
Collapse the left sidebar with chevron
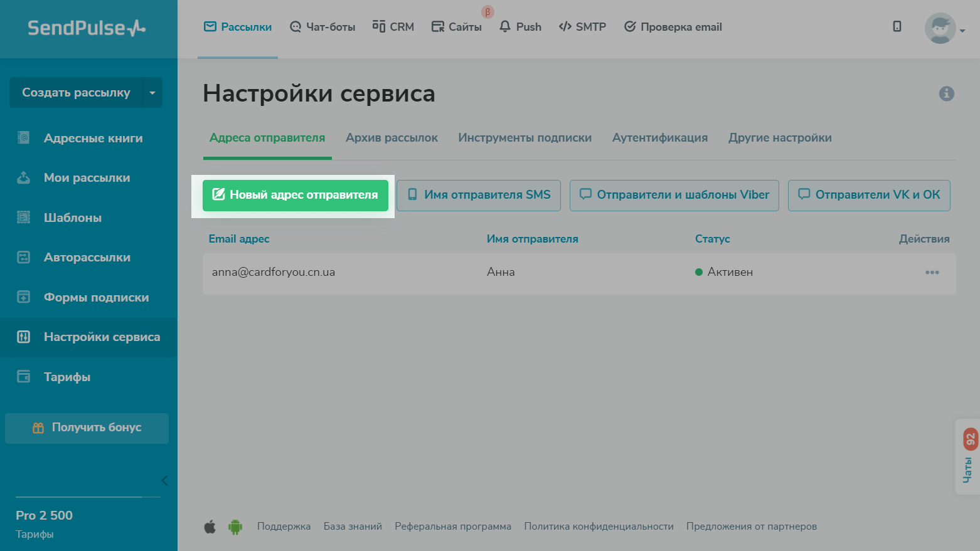pyautogui.click(x=164, y=481)
